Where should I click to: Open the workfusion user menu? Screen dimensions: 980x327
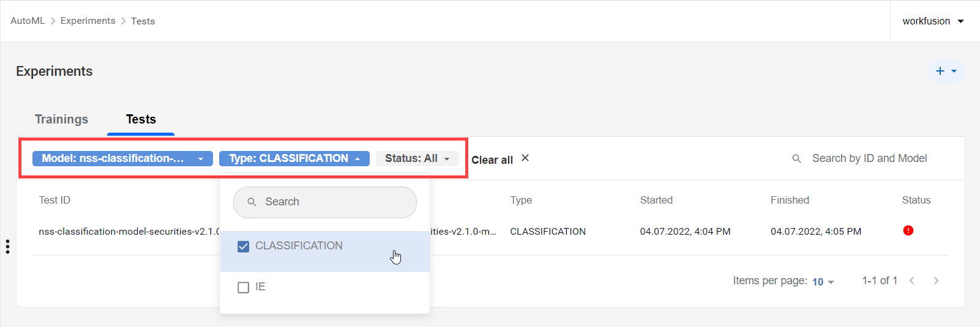(x=933, y=21)
